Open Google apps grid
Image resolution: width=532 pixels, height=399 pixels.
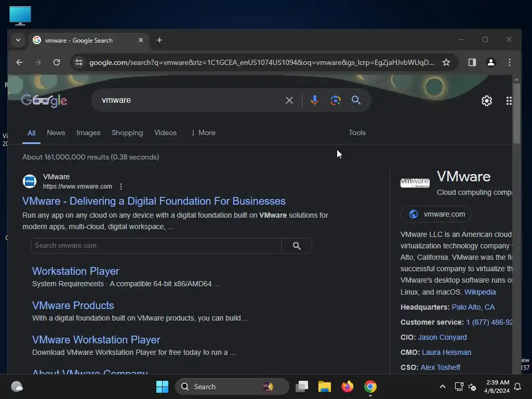click(x=509, y=101)
